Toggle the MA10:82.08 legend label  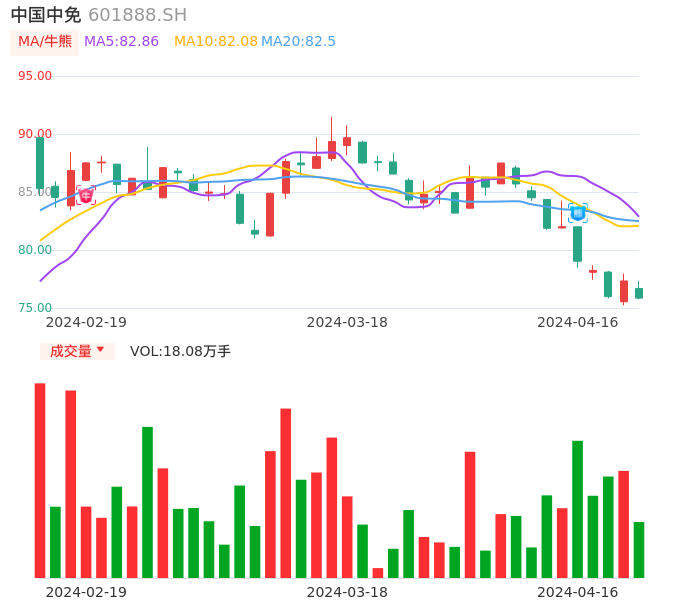[215, 42]
